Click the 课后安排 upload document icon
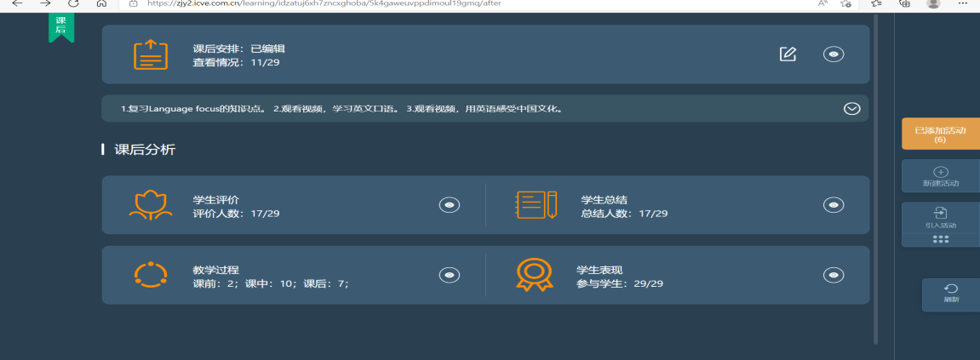This screenshot has height=360, width=980. [151, 54]
